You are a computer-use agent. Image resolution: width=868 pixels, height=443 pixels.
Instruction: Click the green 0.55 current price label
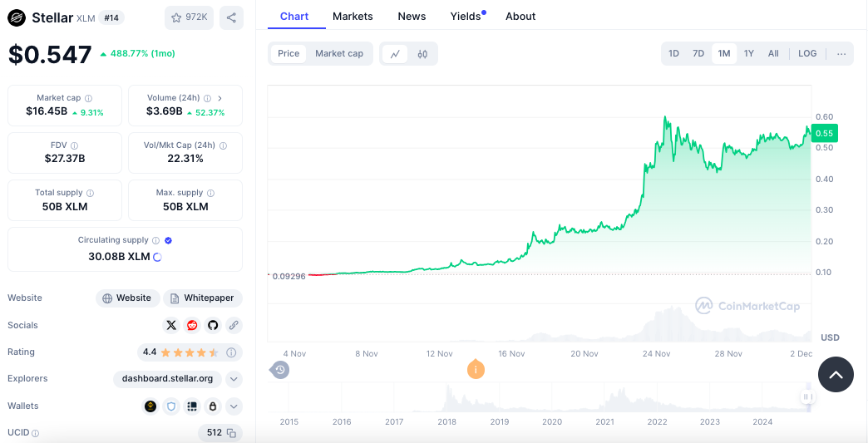pos(825,133)
